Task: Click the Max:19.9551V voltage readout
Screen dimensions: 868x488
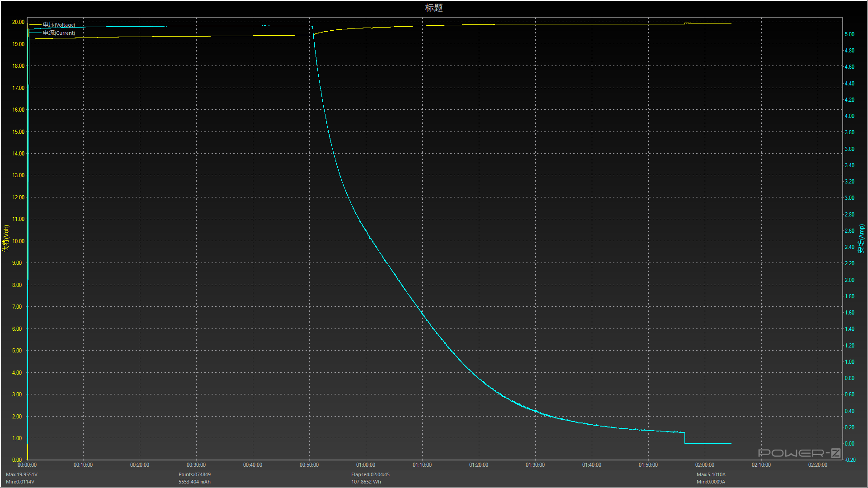Action: 22,474
